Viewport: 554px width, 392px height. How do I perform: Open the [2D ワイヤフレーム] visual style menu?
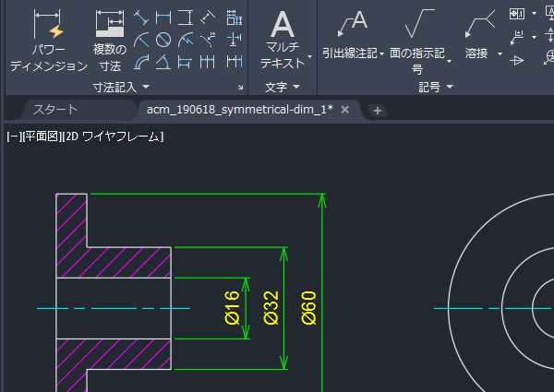click(x=114, y=137)
